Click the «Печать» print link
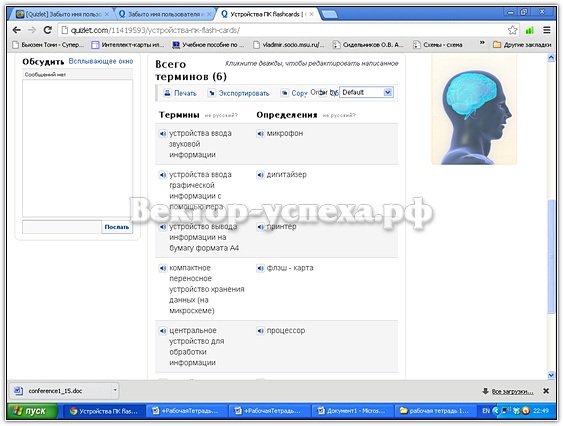563x426 pixels. click(180, 93)
